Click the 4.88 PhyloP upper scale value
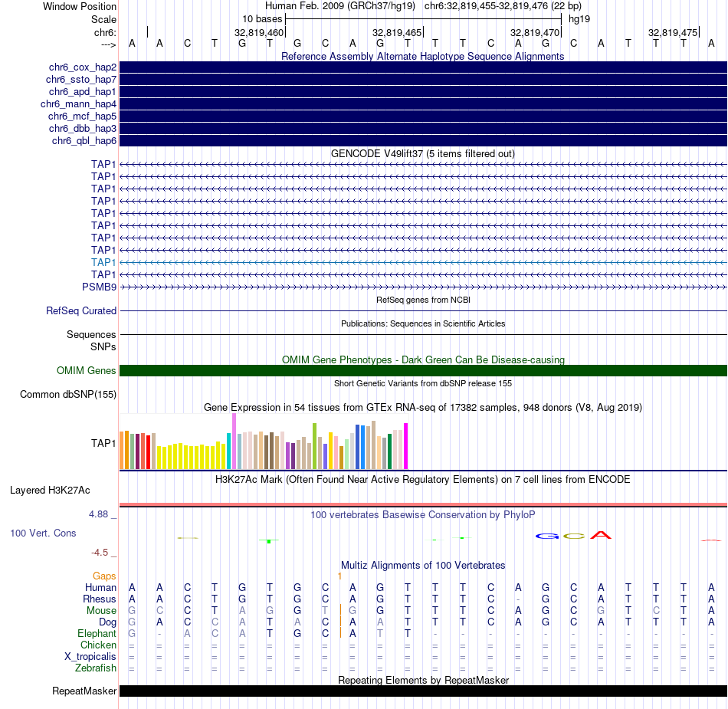This screenshot has height=709, width=728. click(98, 514)
